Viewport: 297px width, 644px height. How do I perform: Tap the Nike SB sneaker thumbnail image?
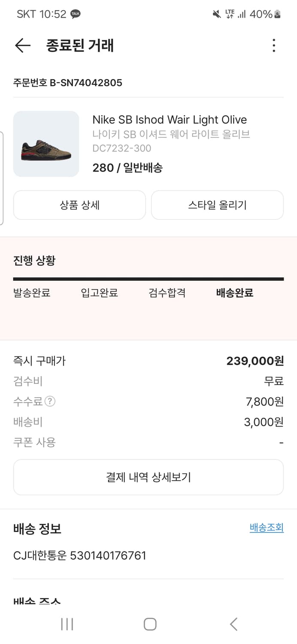point(46,144)
